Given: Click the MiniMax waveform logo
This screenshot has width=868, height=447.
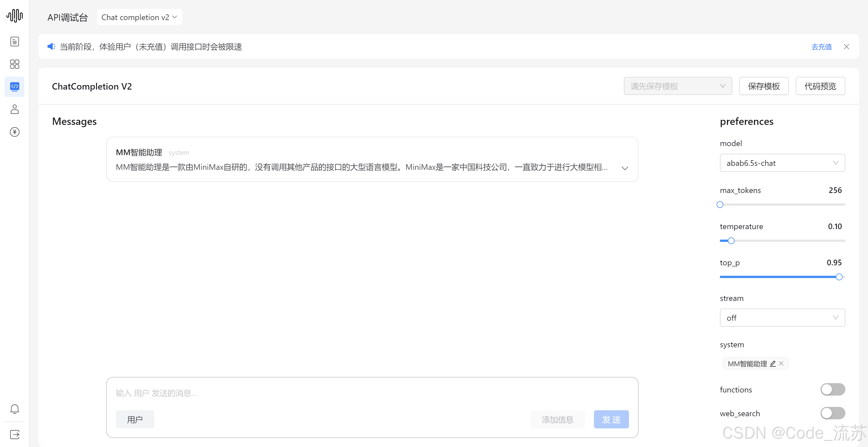Looking at the screenshot, I should 14,16.
